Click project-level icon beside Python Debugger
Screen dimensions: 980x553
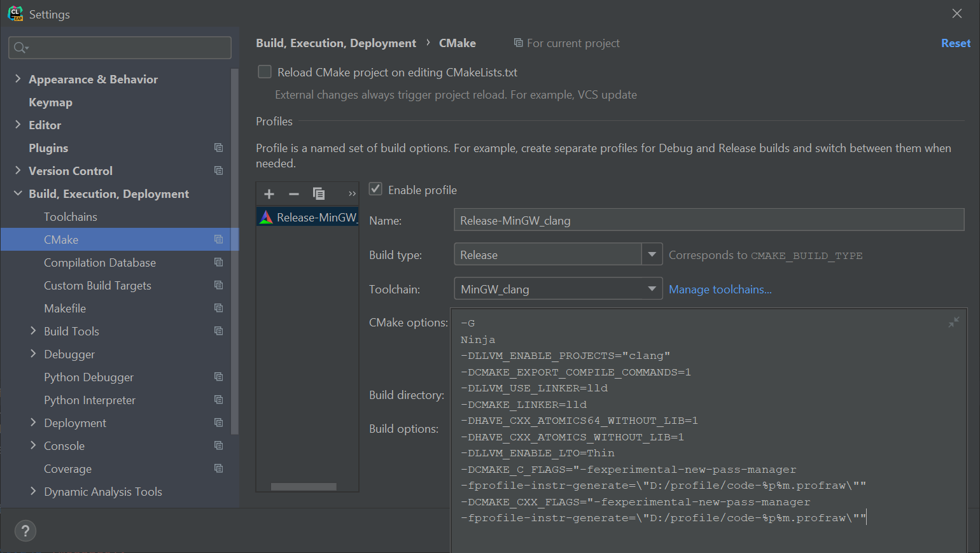[219, 377]
